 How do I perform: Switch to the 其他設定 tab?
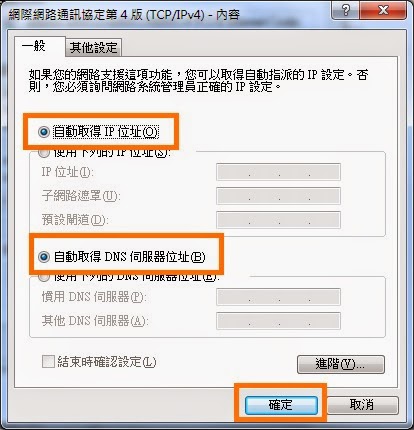click(x=93, y=47)
